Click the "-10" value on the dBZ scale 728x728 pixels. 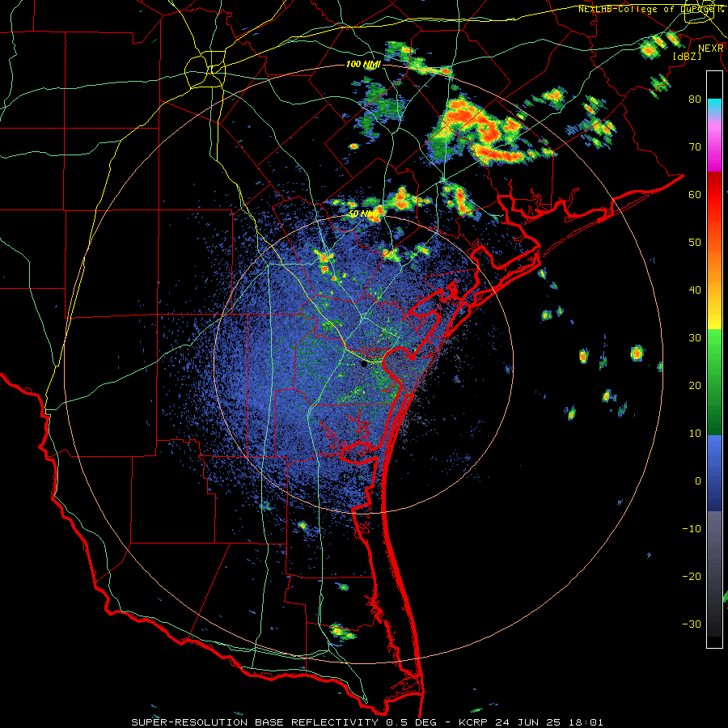[692, 529]
